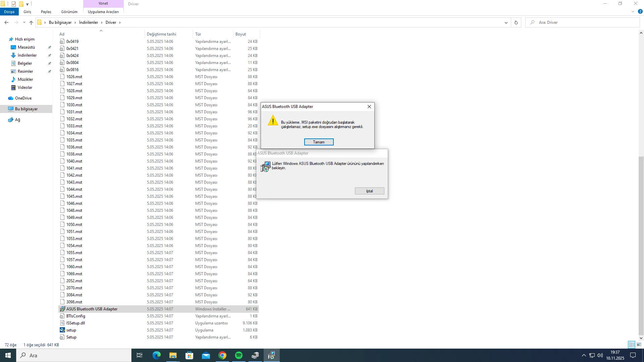The height and width of the screenshot is (362, 644).
Task: Click the refresh icon beside address bar
Action: point(516,22)
